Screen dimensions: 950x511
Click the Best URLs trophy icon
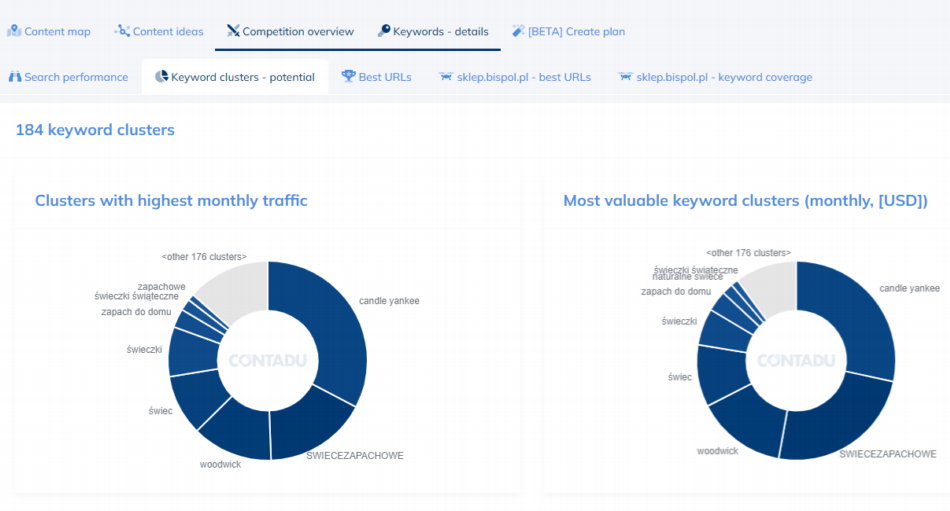point(348,77)
